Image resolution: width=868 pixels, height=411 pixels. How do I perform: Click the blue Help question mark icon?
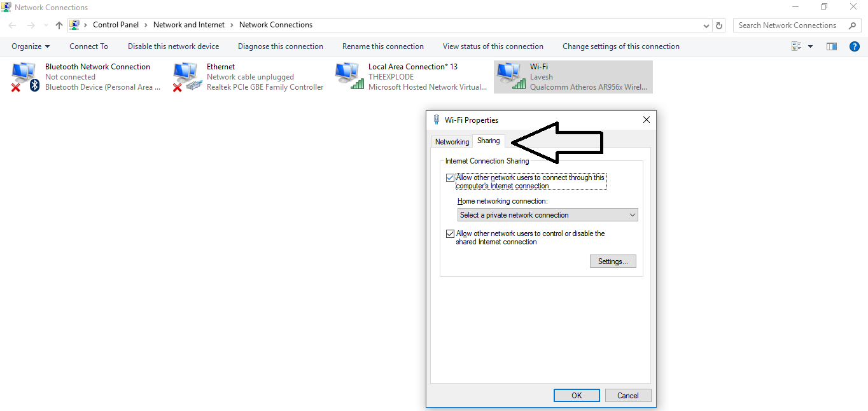(x=855, y=46)
